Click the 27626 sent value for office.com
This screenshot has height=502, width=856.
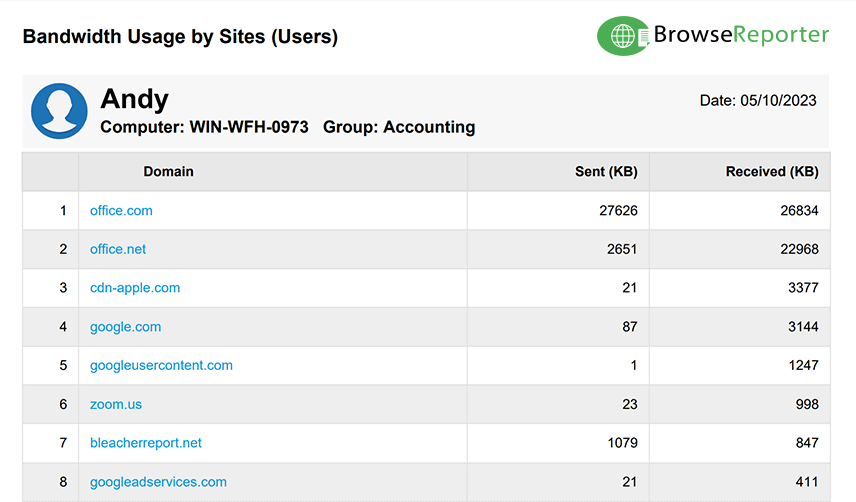coord(618,211)
